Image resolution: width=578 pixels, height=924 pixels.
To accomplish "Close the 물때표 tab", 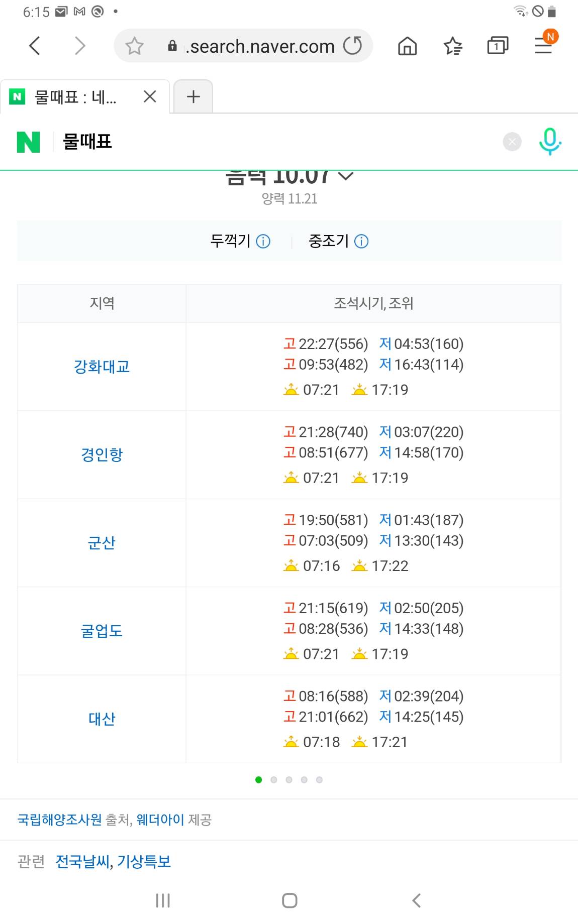I will (x=150, y=96).
